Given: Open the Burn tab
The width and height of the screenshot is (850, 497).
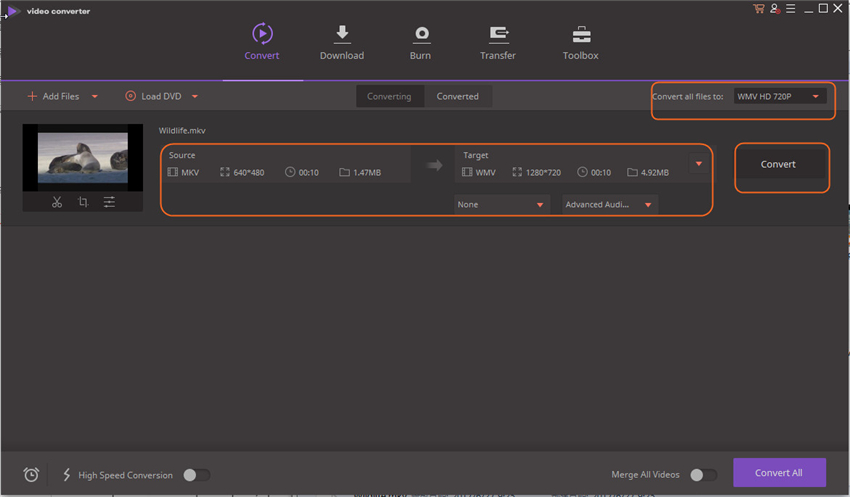Looking at the screenshot, I should coord(420,42).
